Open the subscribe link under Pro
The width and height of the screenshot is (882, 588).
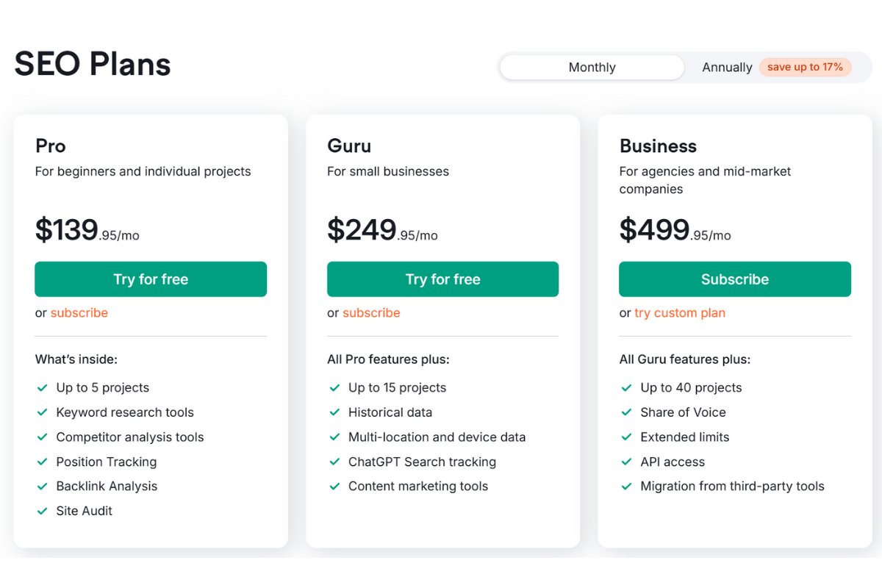(x=79, y=312)
